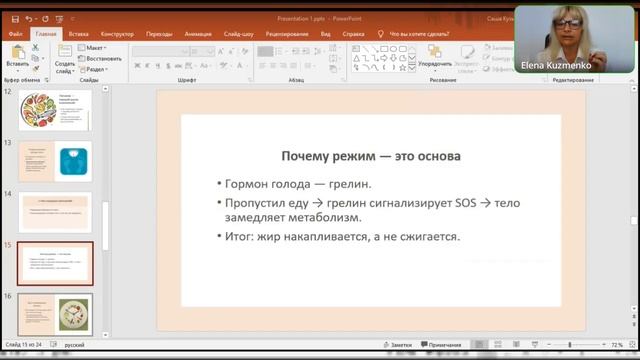The width and height of the screenshot is (640, 360).
Task: Click the slide title 'Почему режим — это основа'
Action: pyautogui.click(x=371, y=156)
